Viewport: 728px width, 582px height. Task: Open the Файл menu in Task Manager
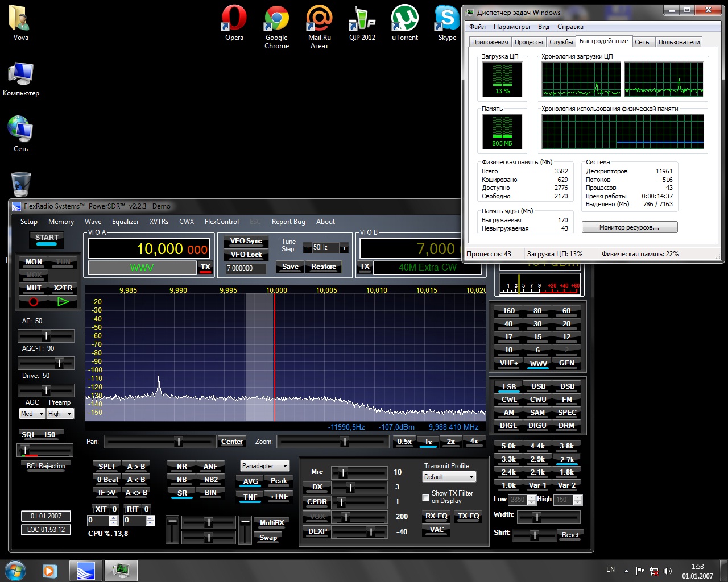[x=477, y=27]
